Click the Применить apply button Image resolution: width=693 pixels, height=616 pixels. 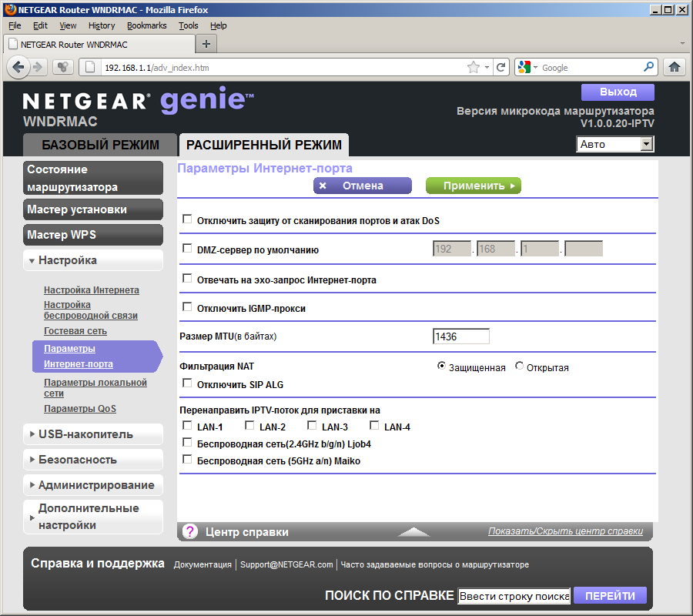pos(474,186)
